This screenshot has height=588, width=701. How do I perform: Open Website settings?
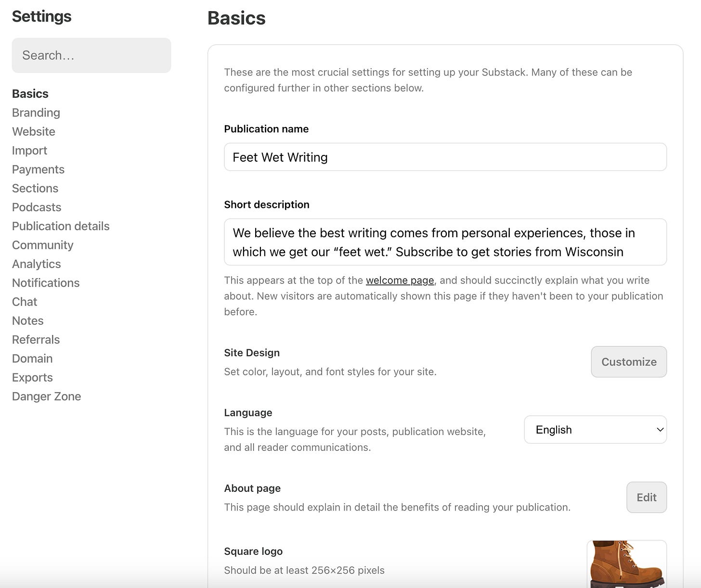click(x=33, y=131)
